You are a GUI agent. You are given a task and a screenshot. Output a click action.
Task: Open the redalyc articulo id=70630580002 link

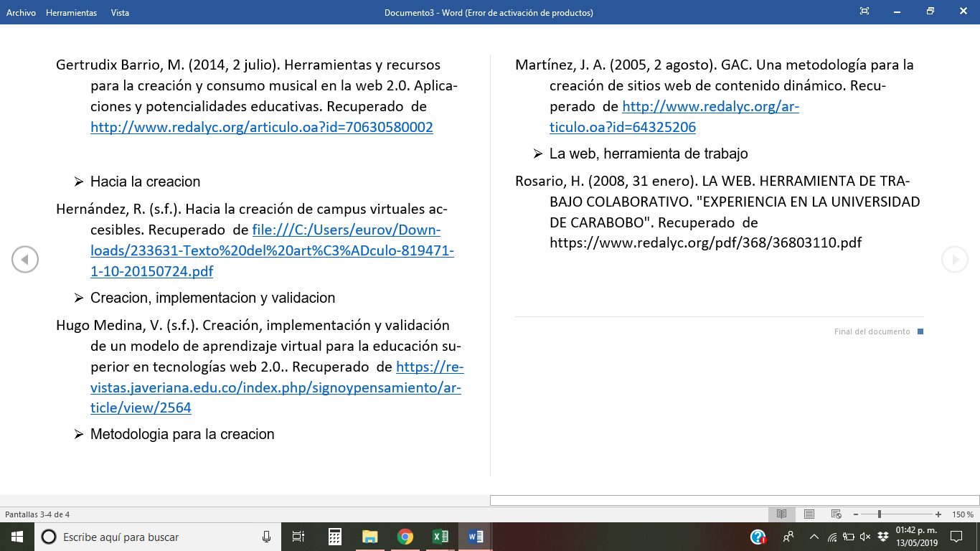(261, 128)
